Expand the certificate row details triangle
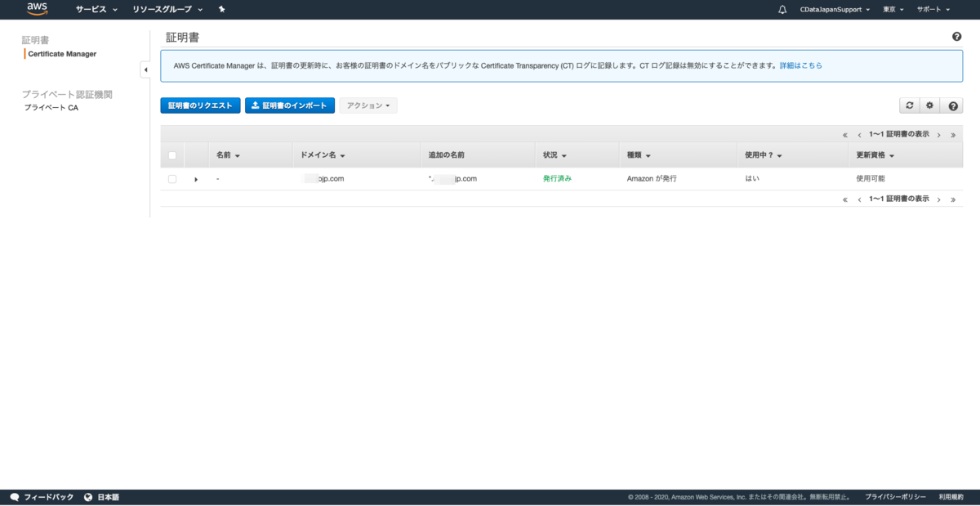Image resolution: width=980 pixels, height=506 pixels. coord(196,179)
